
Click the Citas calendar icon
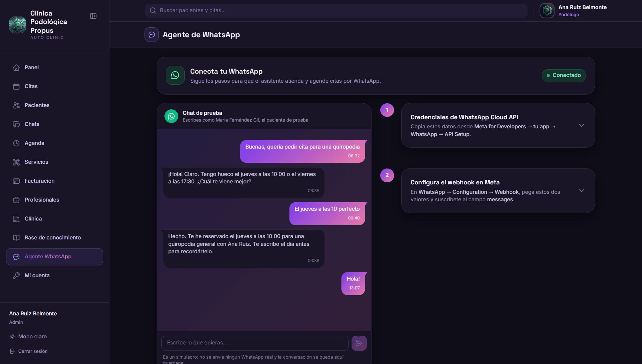16,86
